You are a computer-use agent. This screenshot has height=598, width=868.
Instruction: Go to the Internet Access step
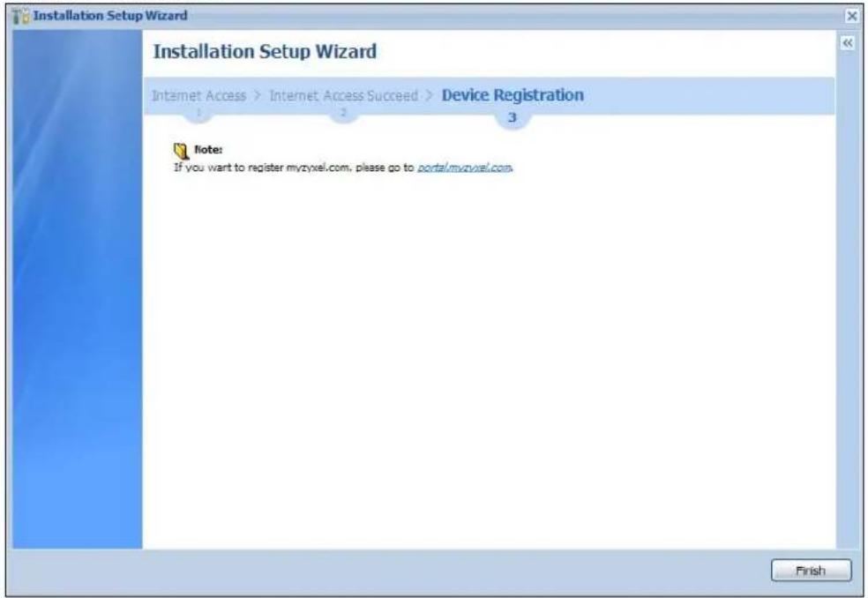pos(198,96)
